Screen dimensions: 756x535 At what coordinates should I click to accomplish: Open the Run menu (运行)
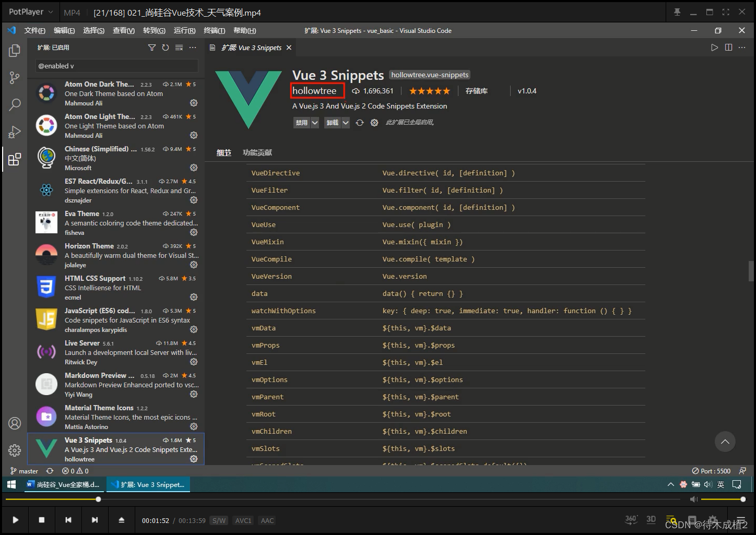(x=184, y=30)
